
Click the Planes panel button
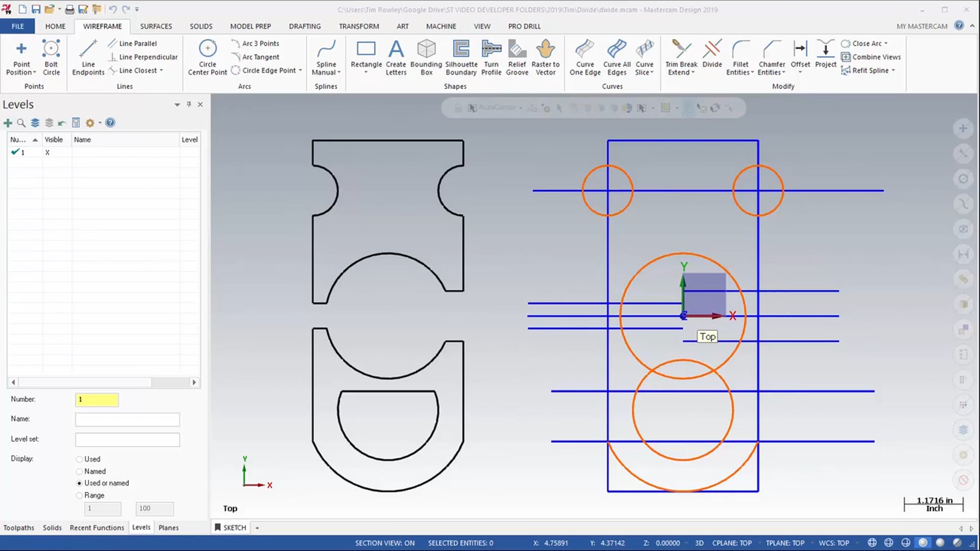click(168, 527)
